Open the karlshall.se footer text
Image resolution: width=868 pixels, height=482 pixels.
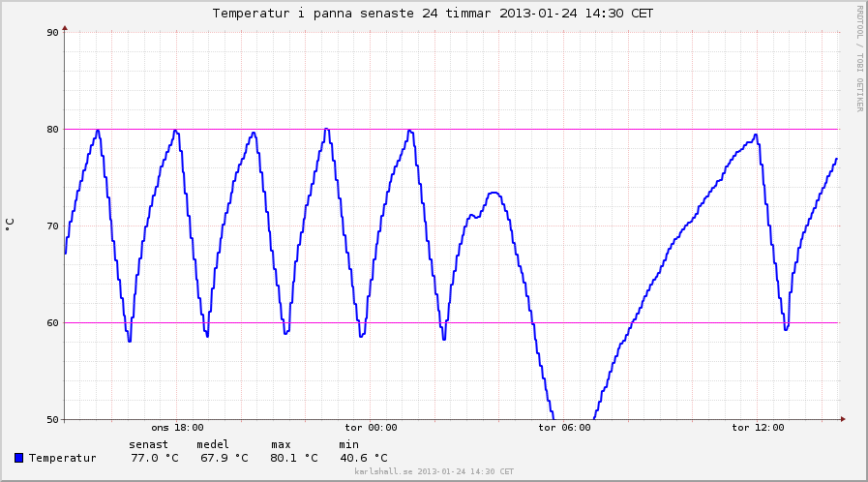[x=434, y=471]
